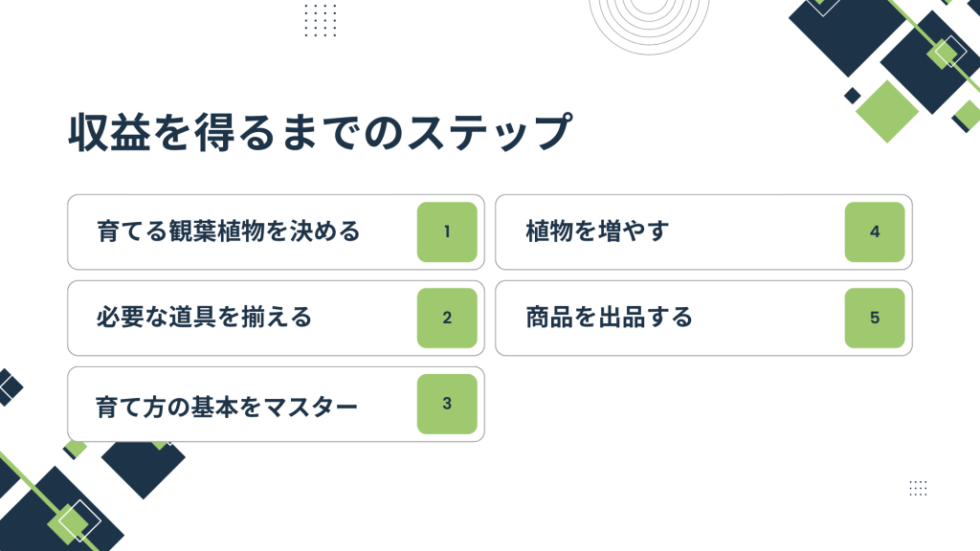Select the 育て方の基本をマスター step box

(276, 405)
